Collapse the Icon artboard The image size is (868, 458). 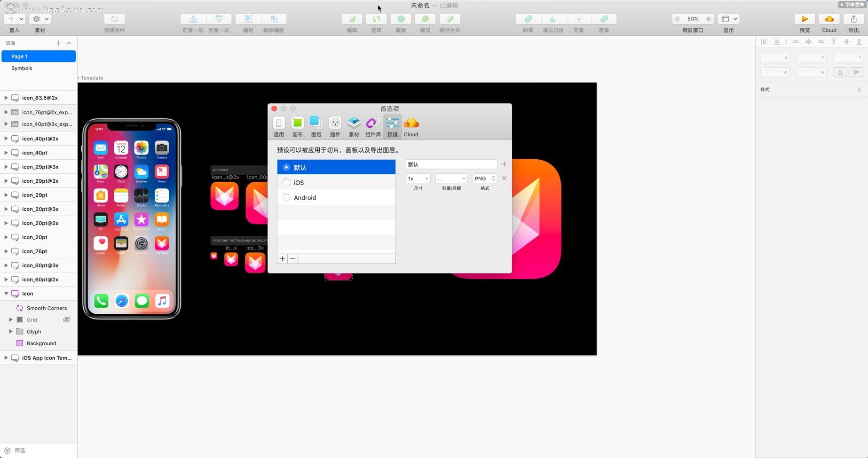6,294
